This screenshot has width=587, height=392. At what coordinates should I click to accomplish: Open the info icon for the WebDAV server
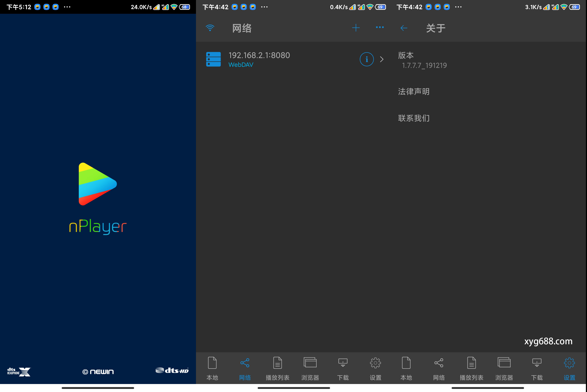(366, 59)
